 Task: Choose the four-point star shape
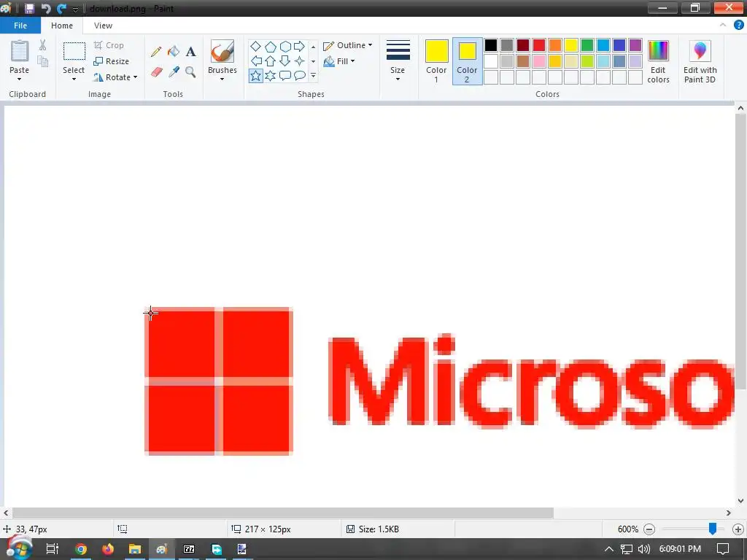(299, 61)
